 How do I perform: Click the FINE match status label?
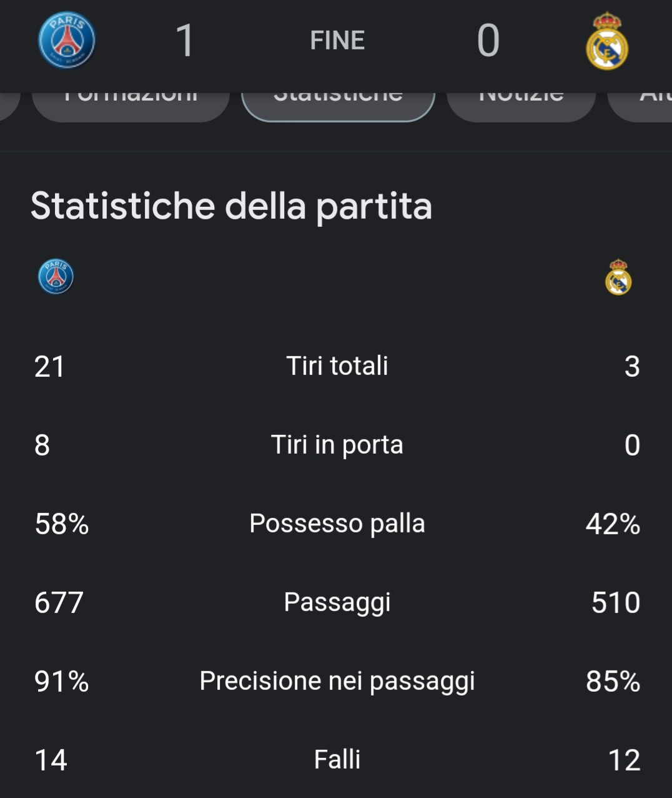point(337,41)
